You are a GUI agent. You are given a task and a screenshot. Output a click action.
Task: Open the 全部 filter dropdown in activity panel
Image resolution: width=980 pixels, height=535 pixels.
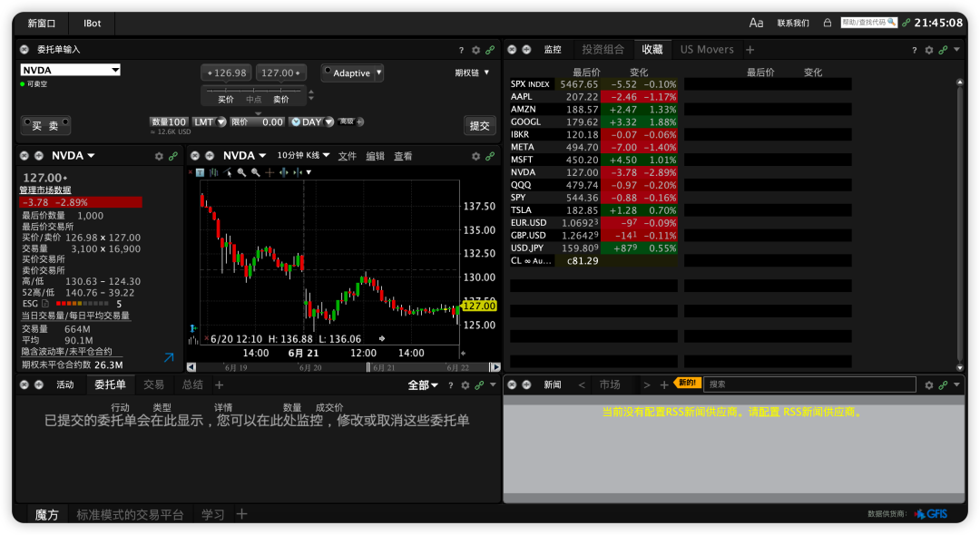[423, 385]
